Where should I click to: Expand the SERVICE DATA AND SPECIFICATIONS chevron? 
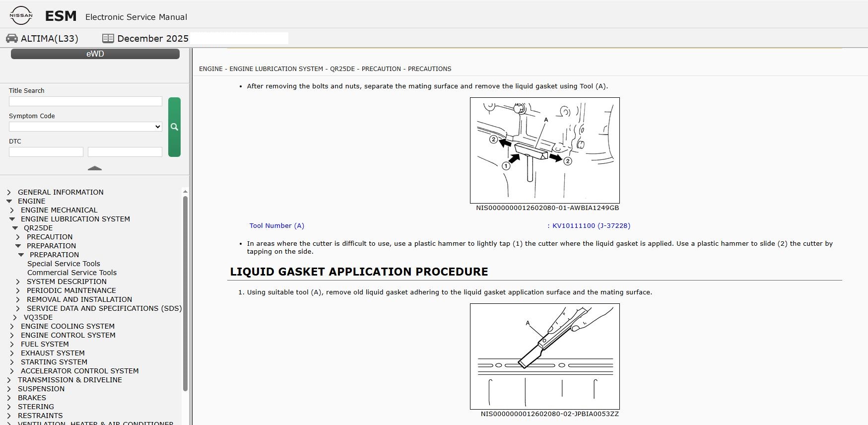point(18,308)
